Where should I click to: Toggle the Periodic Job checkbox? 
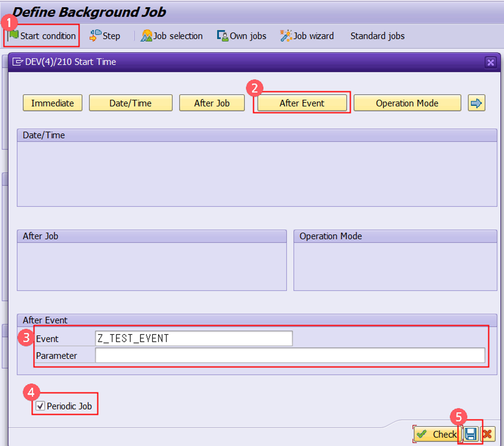40,406
